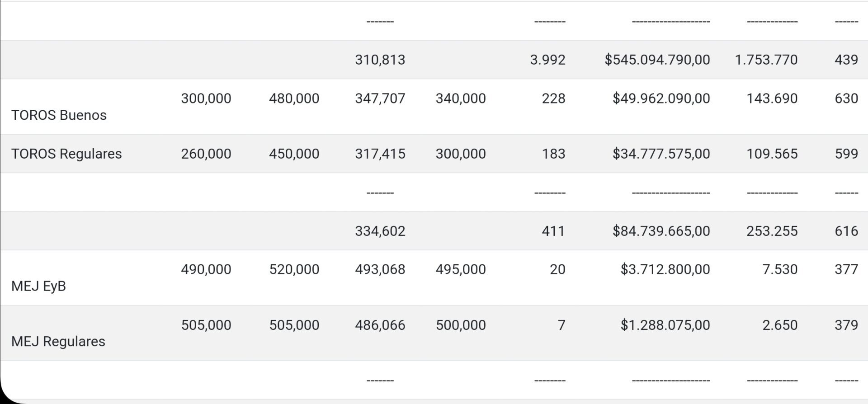The height and width of the screenshot is (404, 868).
Task: Select the 493,068 value for MEJ EyB
Action: (x=380, y=269)
